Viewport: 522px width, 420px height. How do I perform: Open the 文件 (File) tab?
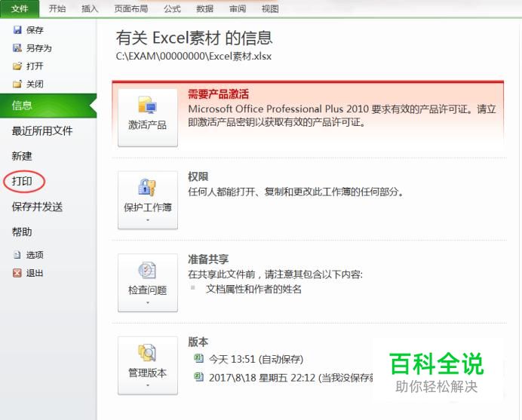point(20,8)
